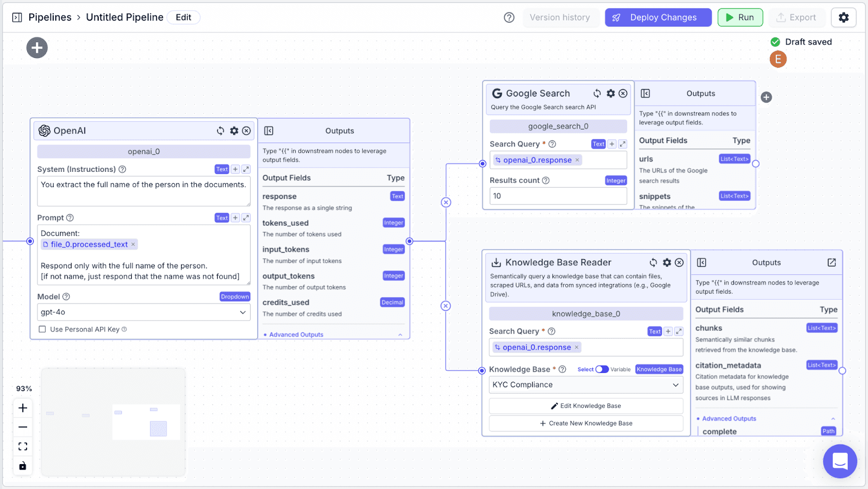Expand the OpenAI Prompt editor
This screenshot has height=489, width=868.
pyautogui.click(x=246, y=218)
